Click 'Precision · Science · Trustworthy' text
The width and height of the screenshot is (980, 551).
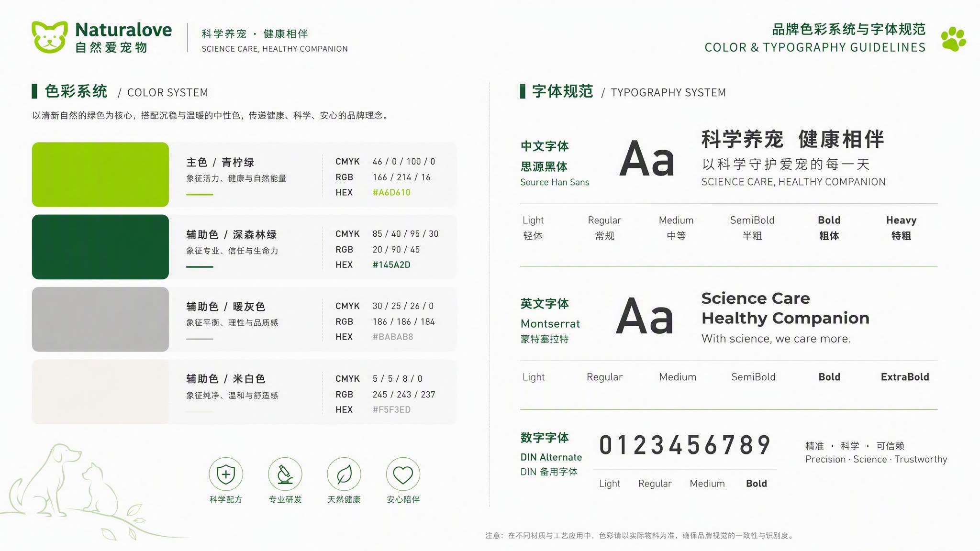pos(876,459)
